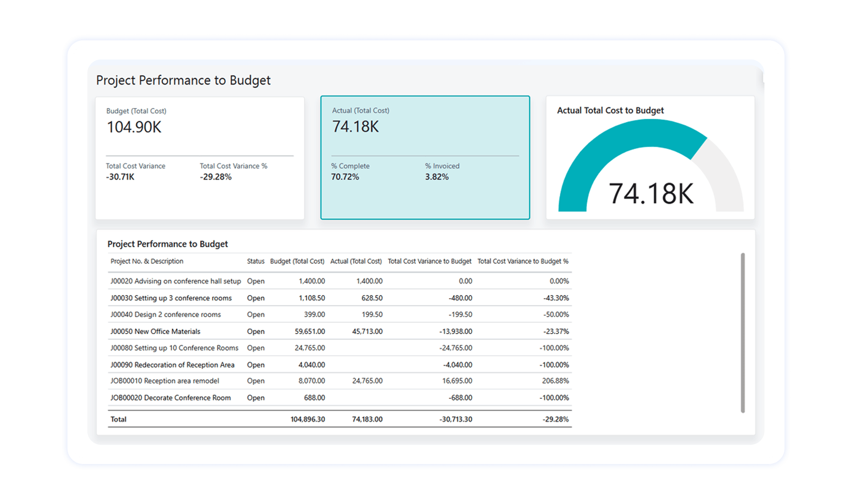Sort by Total Cost Variance to Budget %
The height and width of the screenshot is (504, 852).
(523, 261)
